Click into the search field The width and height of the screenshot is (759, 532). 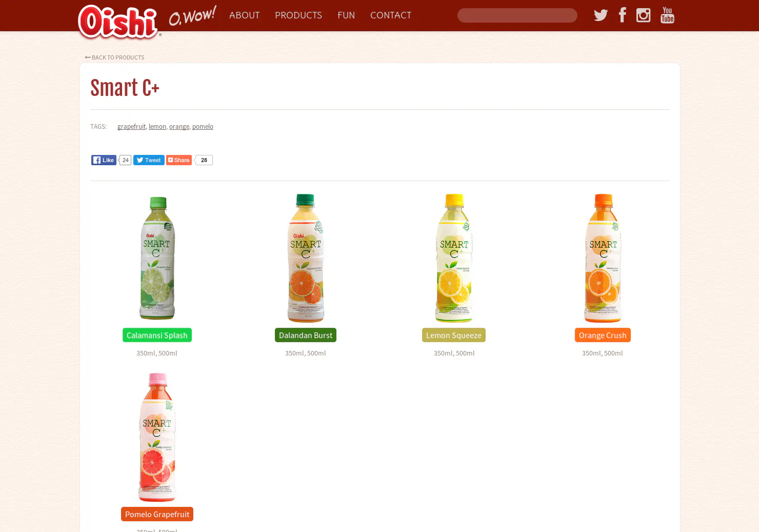[x=517, y=15]
